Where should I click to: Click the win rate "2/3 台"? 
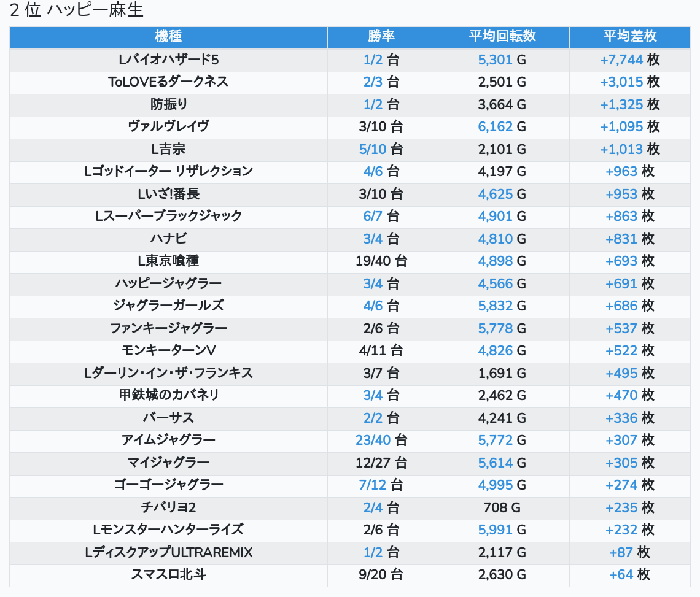click(x=381, y=82)
